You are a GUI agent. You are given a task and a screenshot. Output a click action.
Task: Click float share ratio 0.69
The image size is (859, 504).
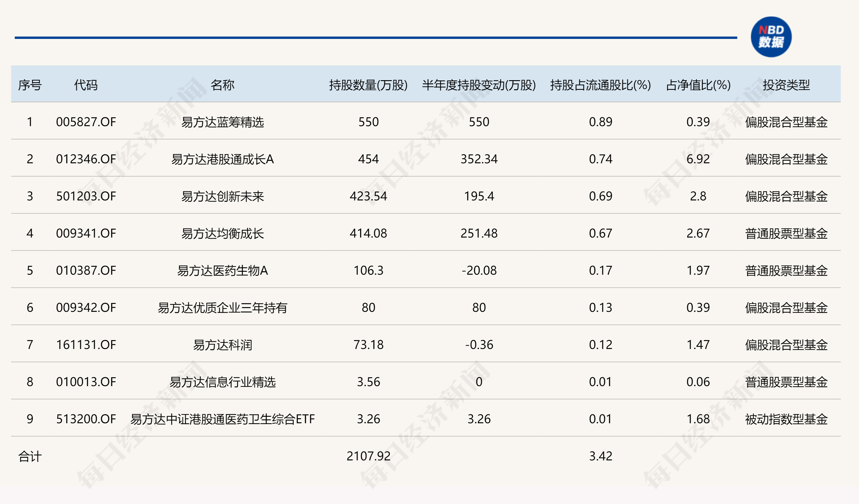601,196
